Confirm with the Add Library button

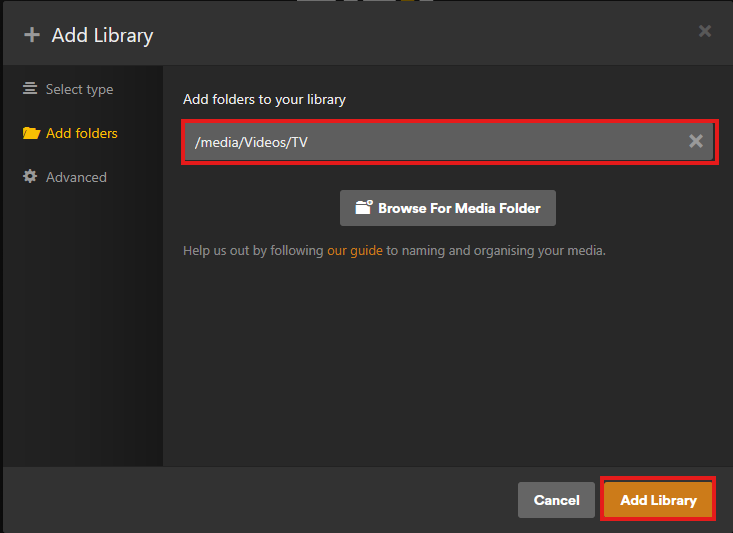click(x=658, y=500)
